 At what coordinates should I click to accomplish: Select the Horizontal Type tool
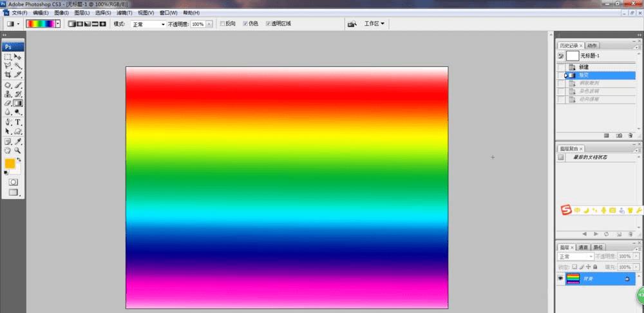[18, 122]
